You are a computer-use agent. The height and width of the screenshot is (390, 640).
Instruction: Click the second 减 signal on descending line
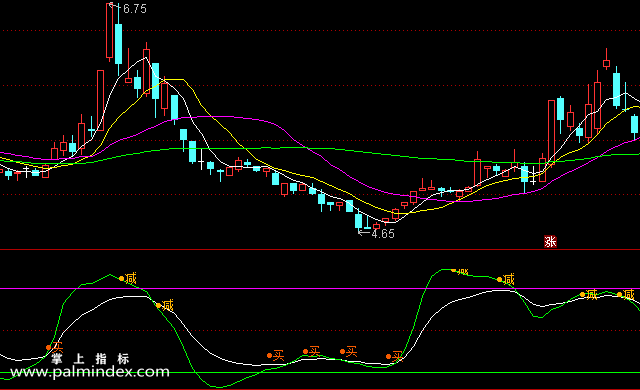[x=167, y=305]
